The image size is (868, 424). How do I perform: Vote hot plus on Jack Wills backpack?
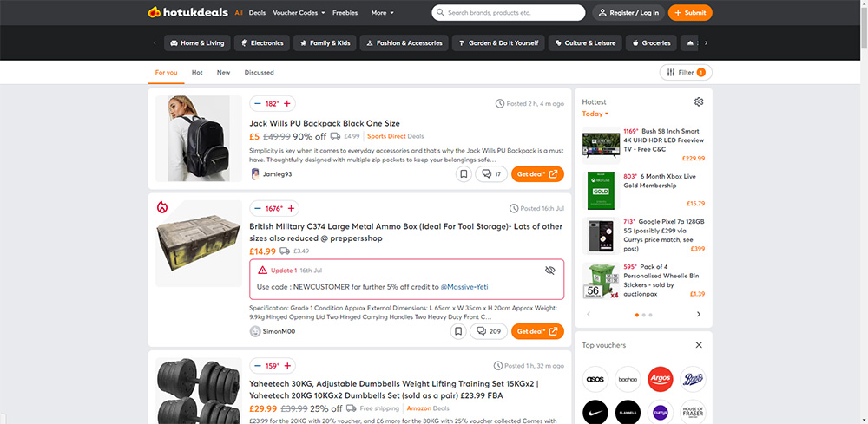coord(287,104)
